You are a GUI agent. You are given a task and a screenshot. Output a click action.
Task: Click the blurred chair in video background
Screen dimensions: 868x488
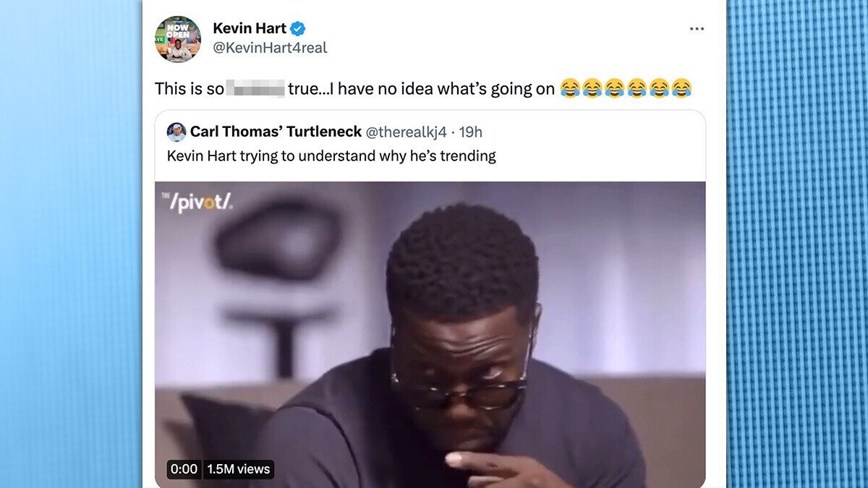pos(278,282)
